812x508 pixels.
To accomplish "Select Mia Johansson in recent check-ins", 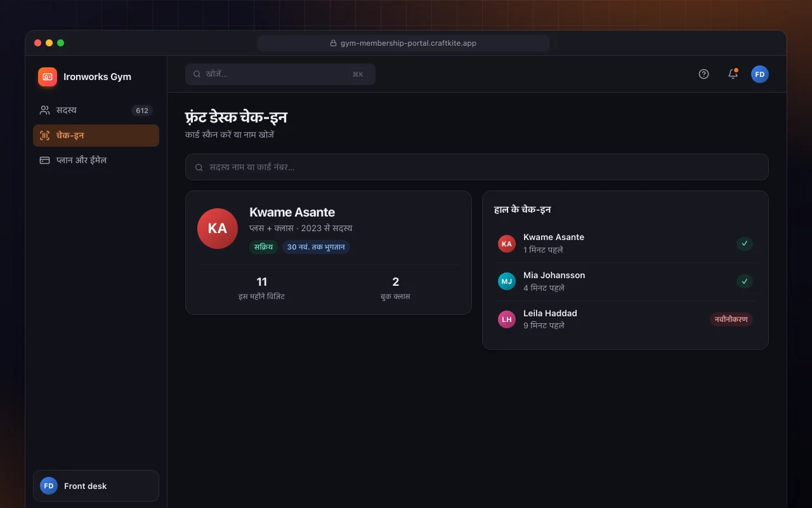I will pyautogui.click(x=625, y=281).
